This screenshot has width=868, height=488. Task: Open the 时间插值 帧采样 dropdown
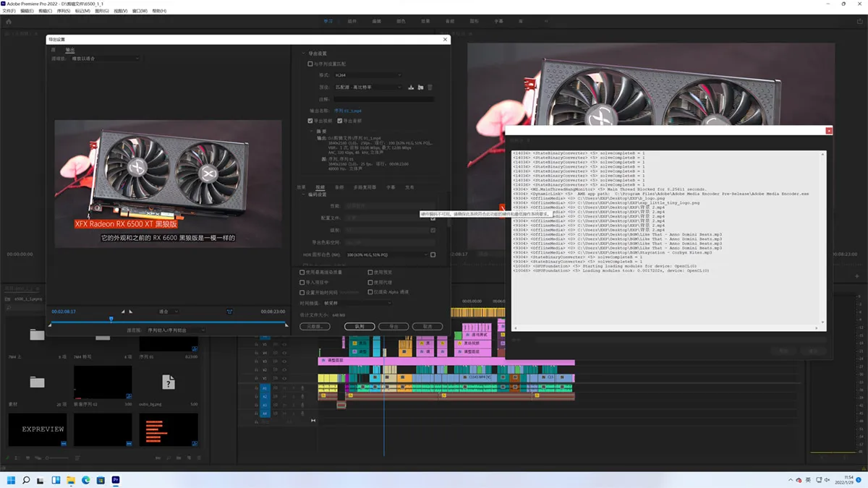[357, 303]
